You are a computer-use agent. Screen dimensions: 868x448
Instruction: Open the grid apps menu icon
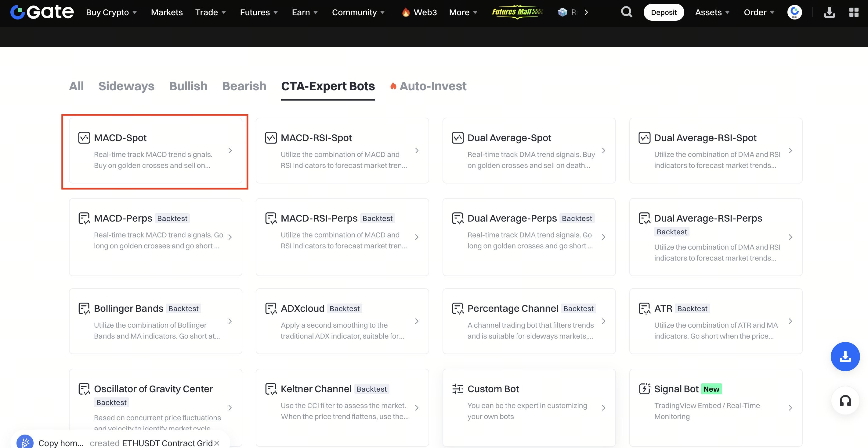pyautogui.click(x=854, y=12)
